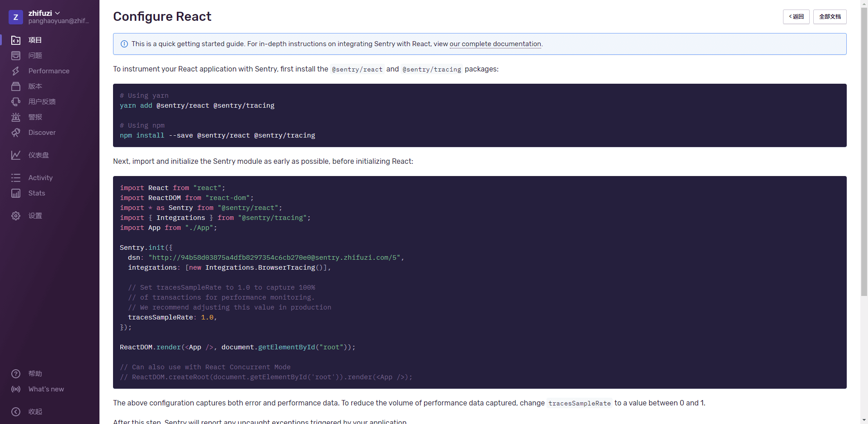Viewport: 868px width, 424px height.
Task: Click the inline @sentry/tracing code label
Action: [x=432, y=69]
